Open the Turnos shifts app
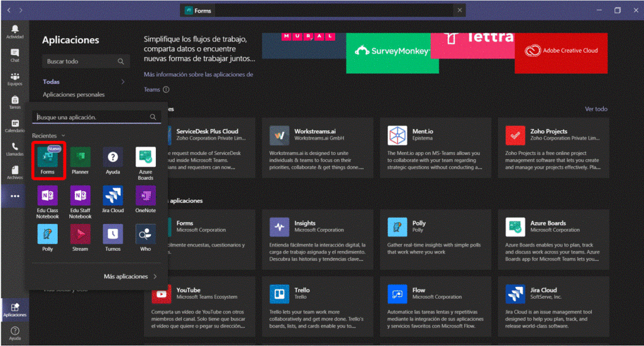Image resolution: width=644 pixels, height=346 pixels. point(113,236)
